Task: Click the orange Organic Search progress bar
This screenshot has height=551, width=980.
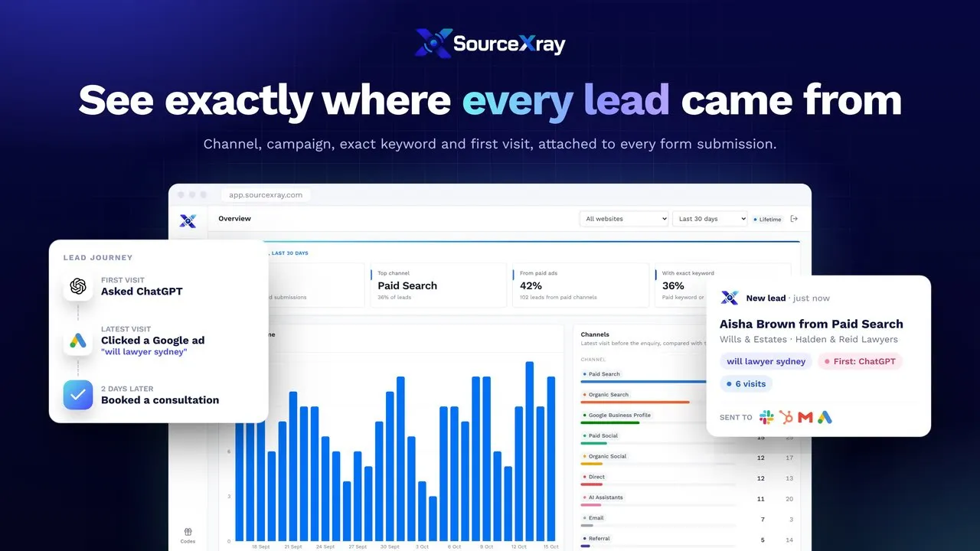Action: (635, 402)
